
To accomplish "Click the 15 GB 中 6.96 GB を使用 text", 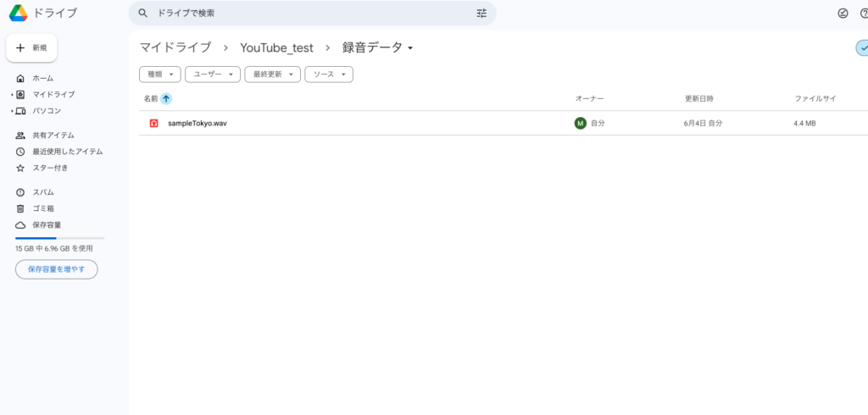I will (53, 248).
